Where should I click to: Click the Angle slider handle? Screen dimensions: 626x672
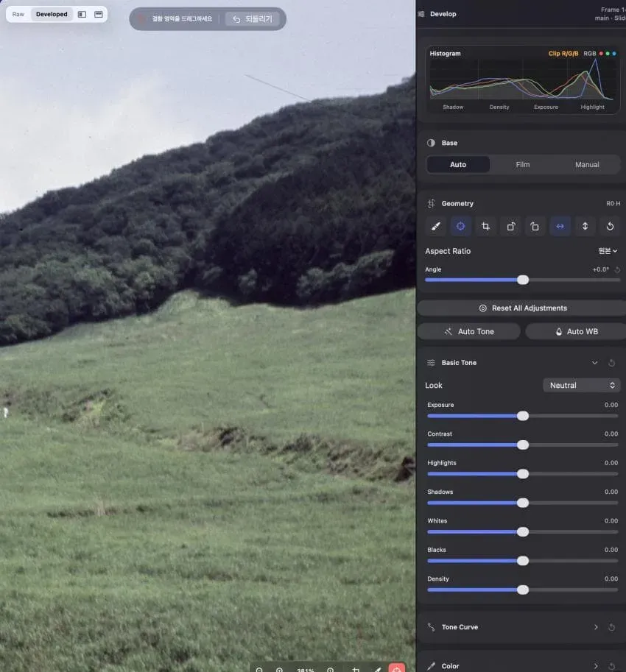coord(523,280)
